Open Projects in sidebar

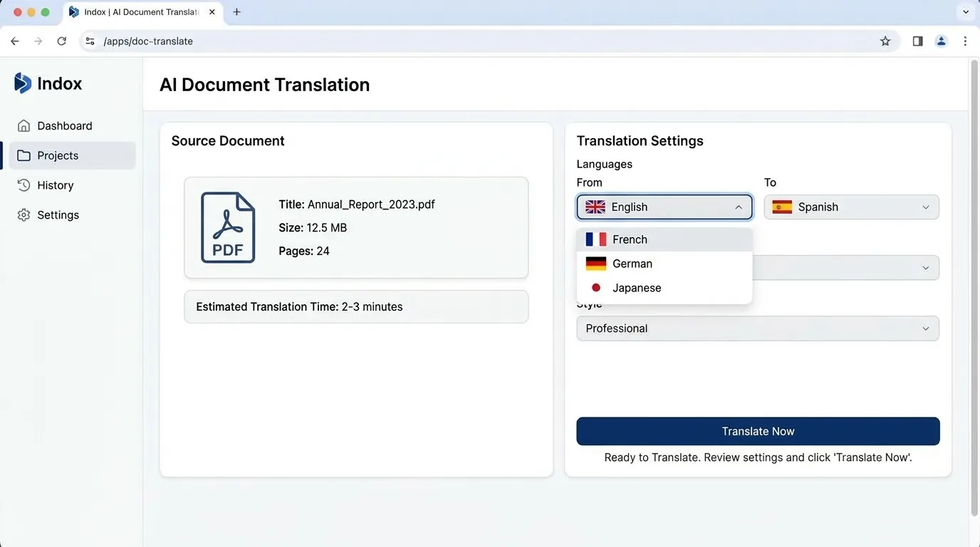[x=72, y=155]
